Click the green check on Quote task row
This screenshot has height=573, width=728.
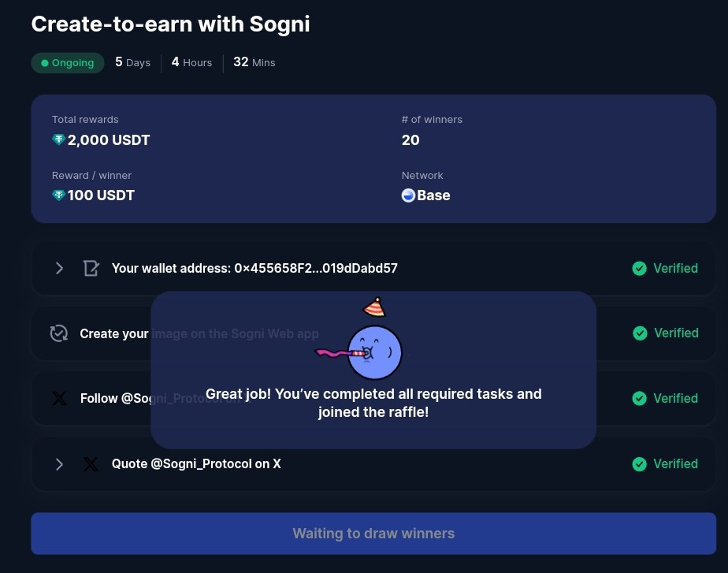tap(639, 464)
